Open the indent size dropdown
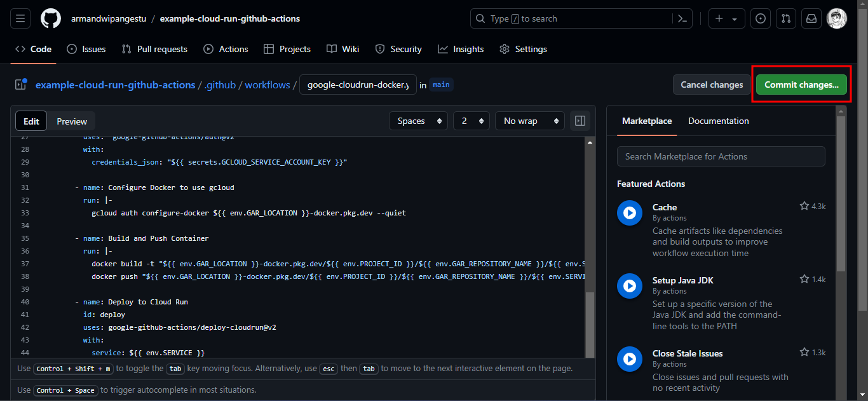This screenshot has width=868, height=401. 471,121
